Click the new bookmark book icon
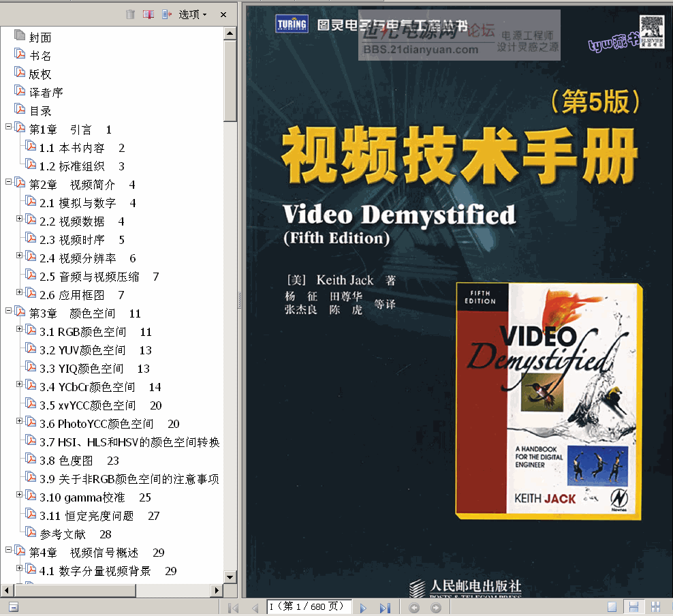 click(x=148, y=14)
